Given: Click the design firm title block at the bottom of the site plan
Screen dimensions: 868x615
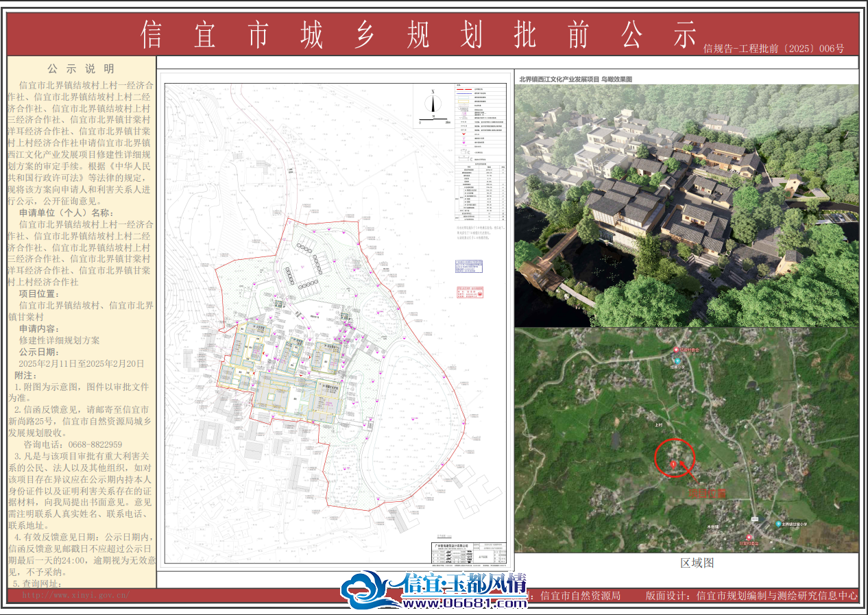Looking at the screenshot, I should point(468,553).
